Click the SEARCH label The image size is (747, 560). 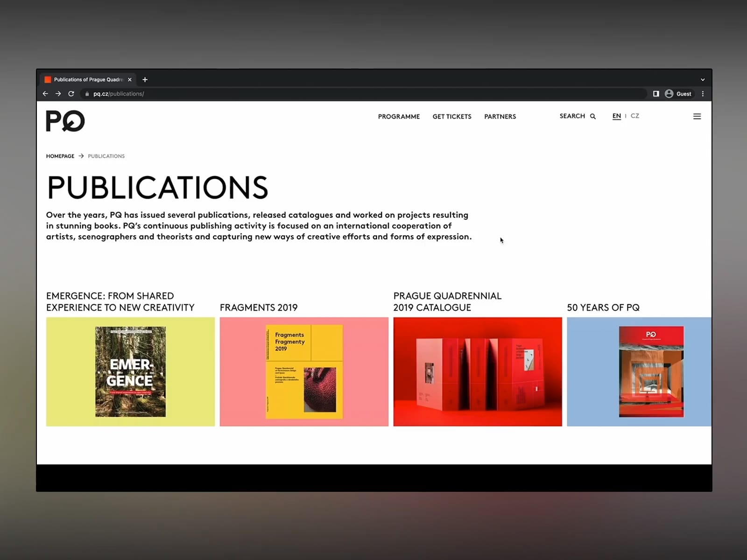(572, 116)
